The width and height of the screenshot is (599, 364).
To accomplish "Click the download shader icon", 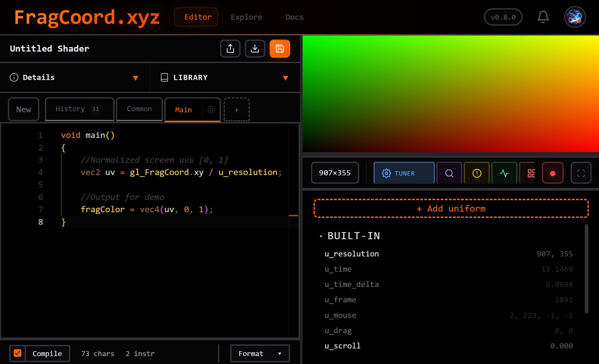I will coord(255,49).
